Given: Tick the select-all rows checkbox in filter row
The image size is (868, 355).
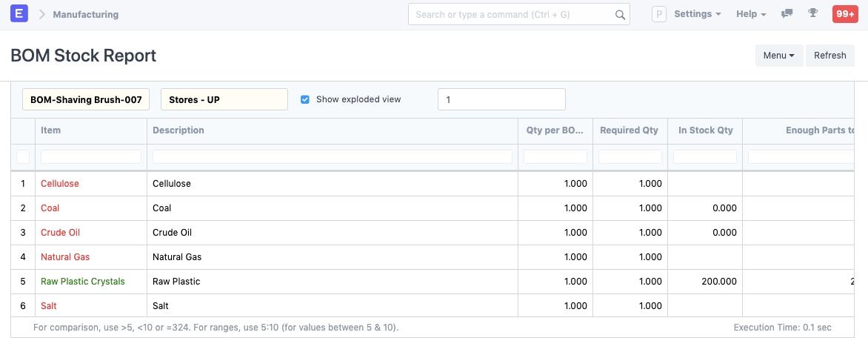Looking at the screenshot, I should [x=23, y=156].
